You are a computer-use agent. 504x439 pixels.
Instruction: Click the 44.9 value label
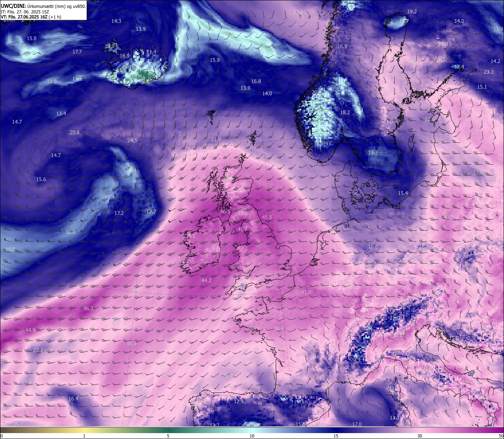pyautogui.click(x=30, y=330)
